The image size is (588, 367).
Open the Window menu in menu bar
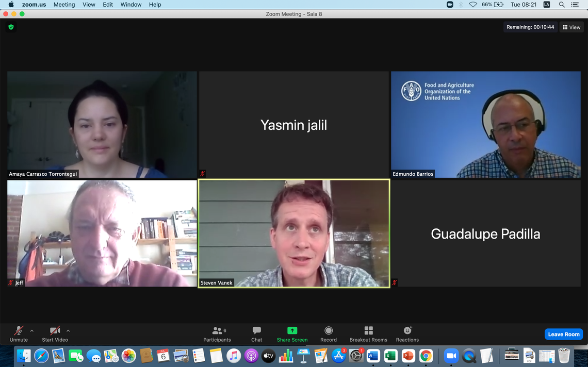coord(131,5)
